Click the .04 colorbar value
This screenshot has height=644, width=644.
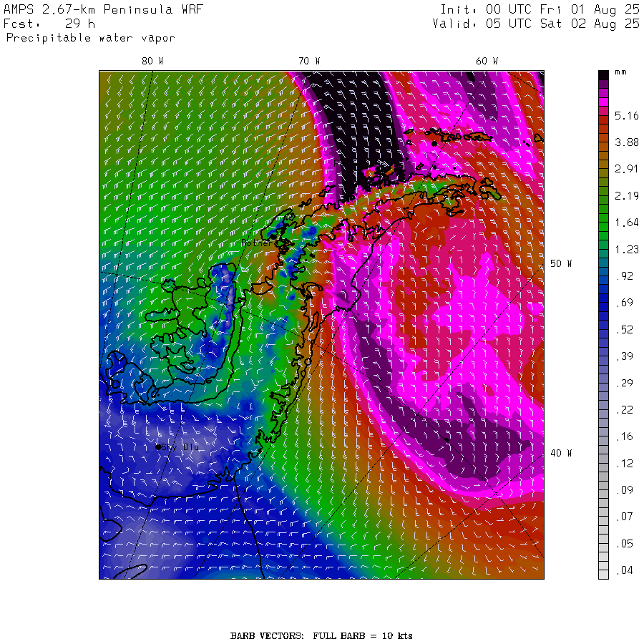point(625,570)
